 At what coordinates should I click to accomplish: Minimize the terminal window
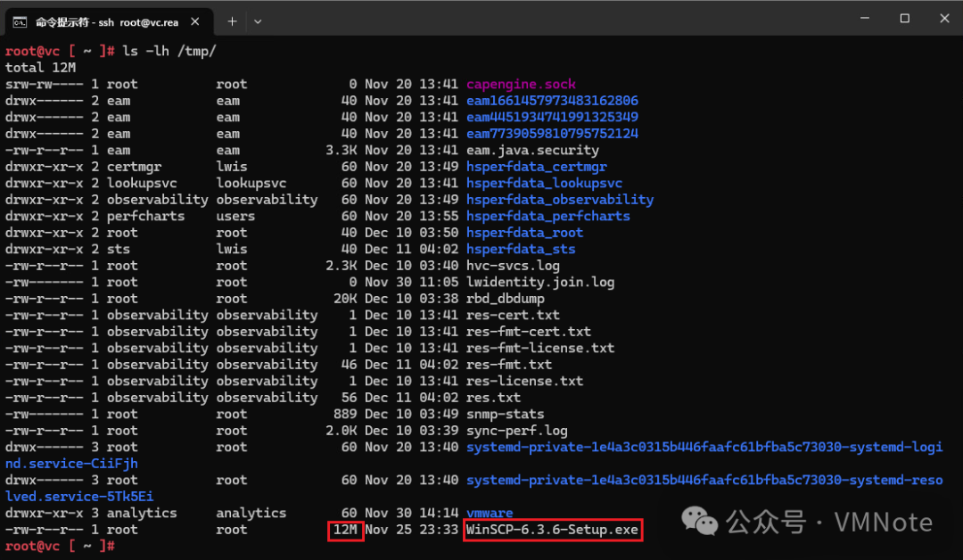pyautogui.click(x=865, y=19)
